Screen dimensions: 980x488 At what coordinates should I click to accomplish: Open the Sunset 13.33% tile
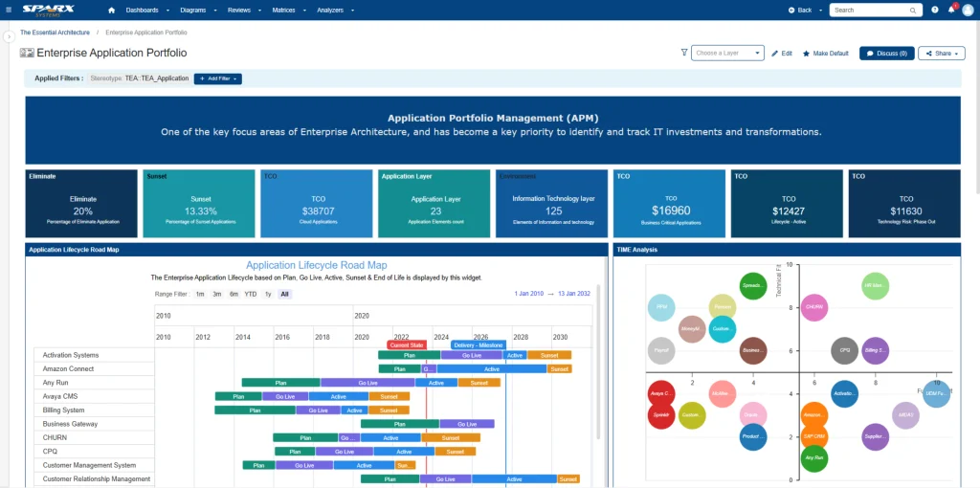pos(199,204)
